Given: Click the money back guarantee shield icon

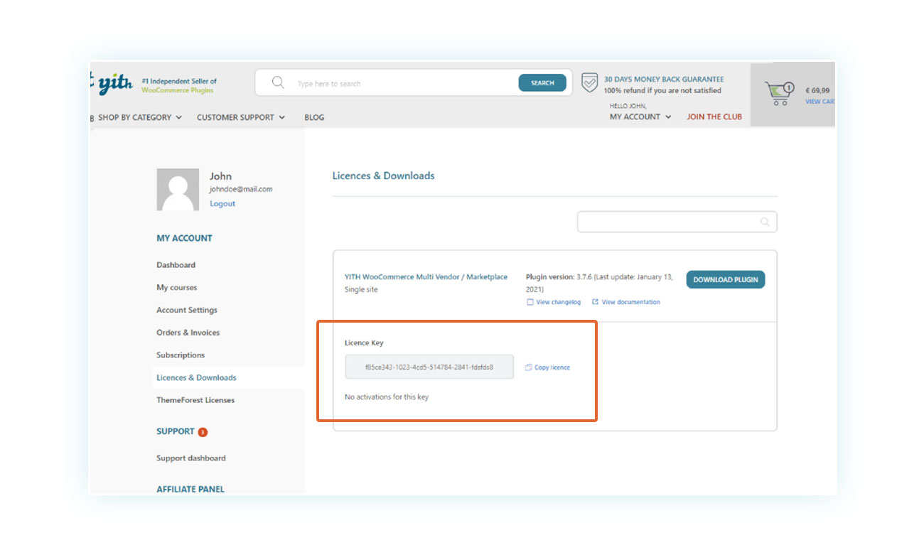Looking at the screenshot, I should point(589,82).
